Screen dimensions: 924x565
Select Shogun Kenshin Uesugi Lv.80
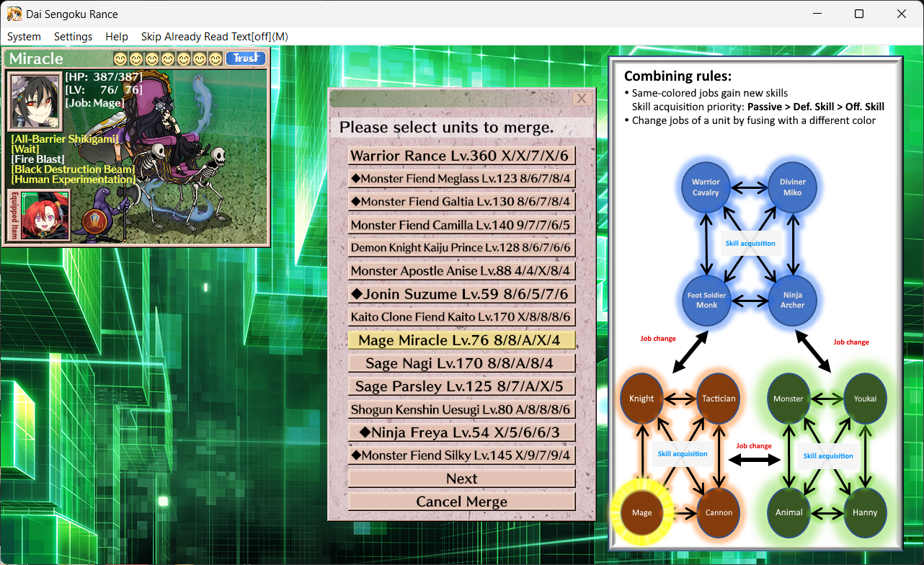461,409
